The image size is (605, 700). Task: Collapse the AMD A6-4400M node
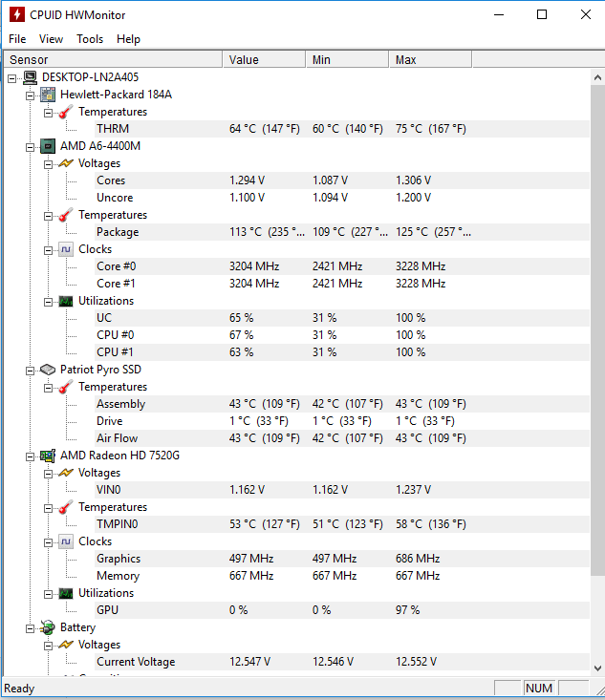coord(30,147)
